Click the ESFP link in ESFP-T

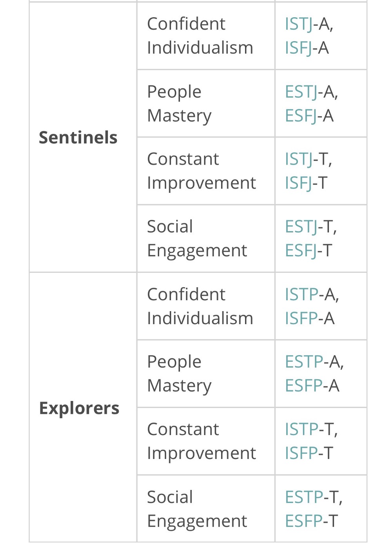tap(303, 521)
